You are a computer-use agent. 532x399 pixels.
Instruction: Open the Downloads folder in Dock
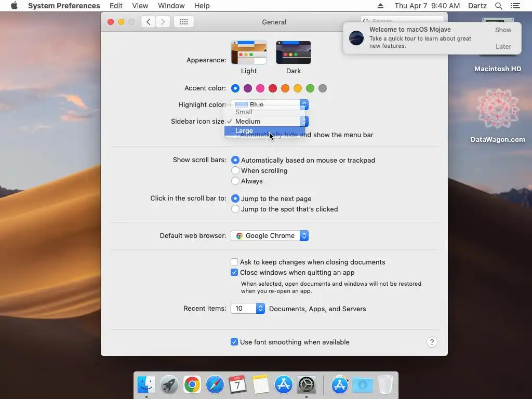(x=362, y=384)
